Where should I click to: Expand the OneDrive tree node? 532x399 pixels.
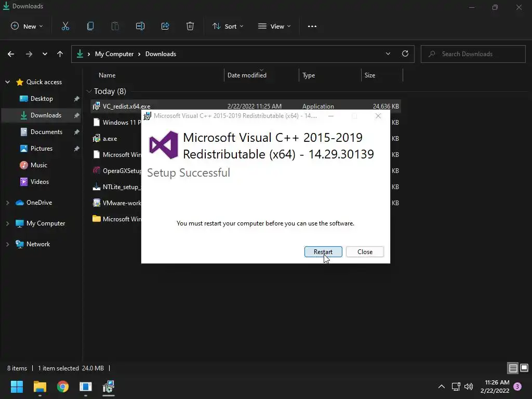tap(7, 203)
